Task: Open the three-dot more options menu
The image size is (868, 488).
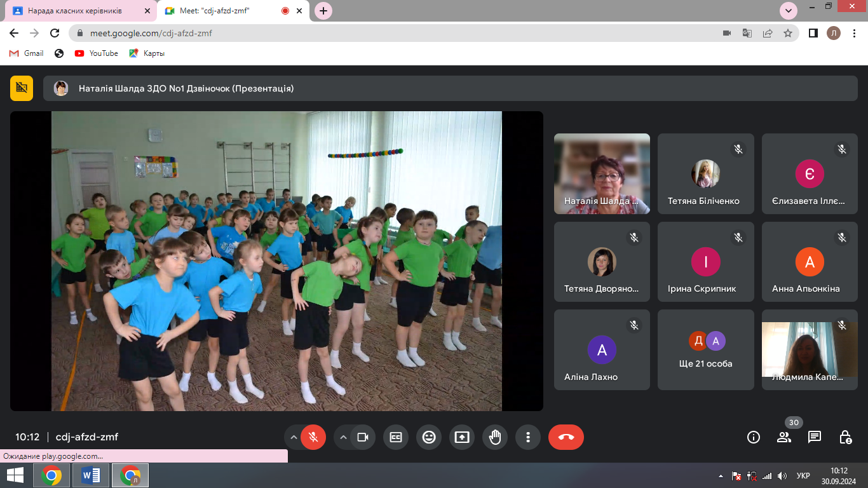Action: pyautogui.click(x=528, y=437)
